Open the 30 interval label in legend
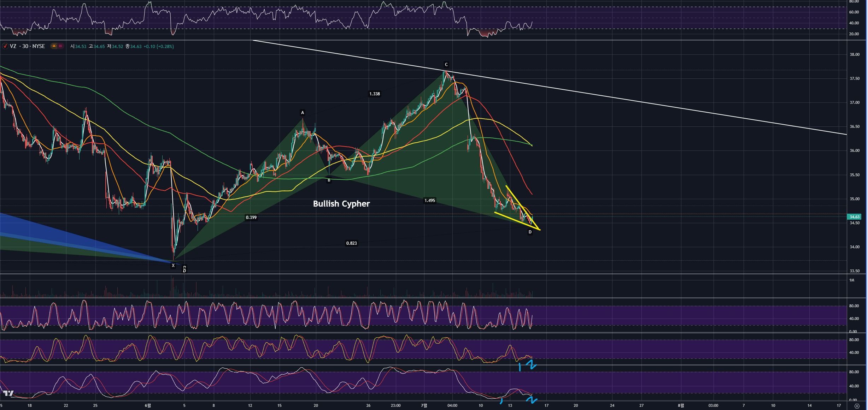This screenshot has height=410, width=868. pyautogui.click(x=25, y=46)
